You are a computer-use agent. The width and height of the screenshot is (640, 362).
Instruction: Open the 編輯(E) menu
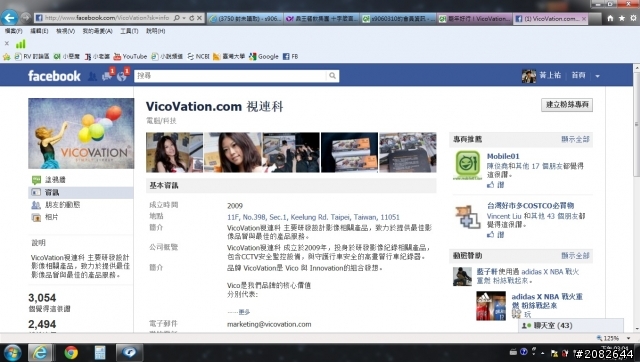[x=39, y=31]
